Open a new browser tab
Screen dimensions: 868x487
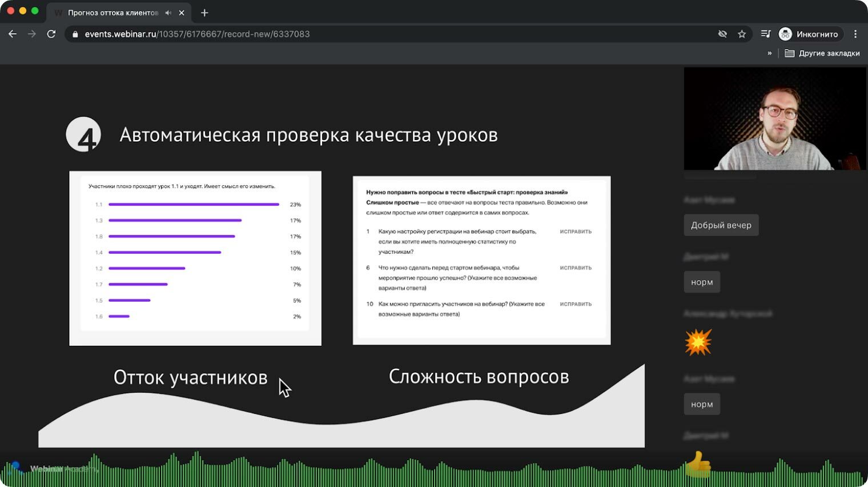pos(204,13)
